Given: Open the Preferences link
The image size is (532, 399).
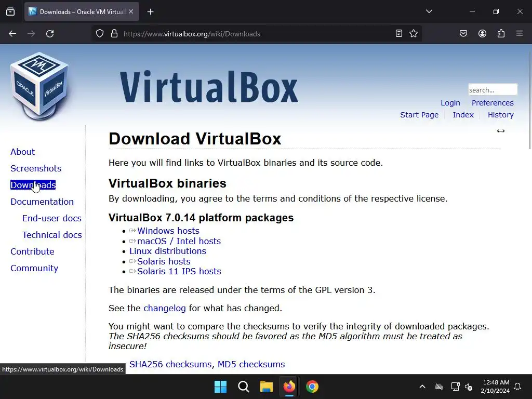Looking at the screenshot, I should point(493,103).
